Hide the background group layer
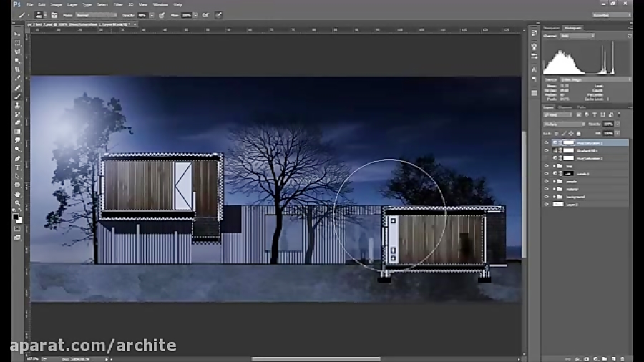 (x=546, y=197)
